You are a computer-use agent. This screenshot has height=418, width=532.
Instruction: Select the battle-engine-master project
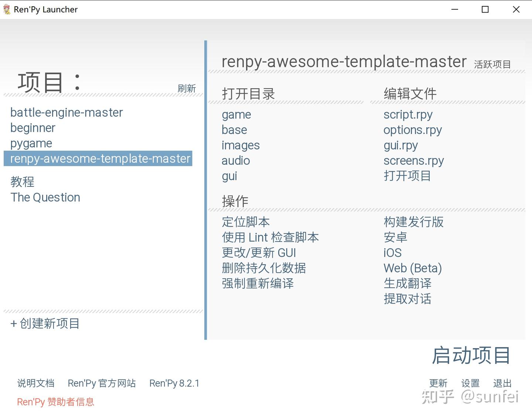point(66,112)
